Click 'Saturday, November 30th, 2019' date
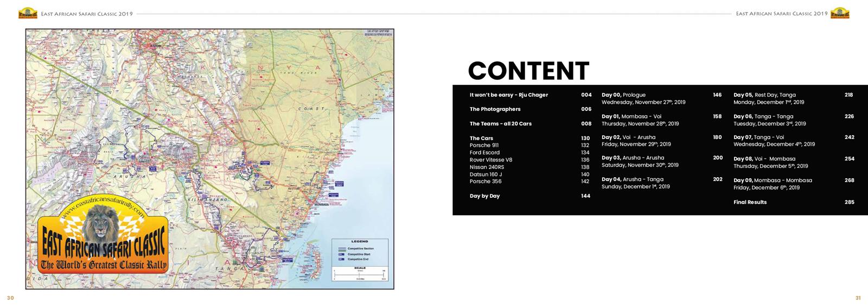This screenshot has height=307, width=868. point(640,165)
